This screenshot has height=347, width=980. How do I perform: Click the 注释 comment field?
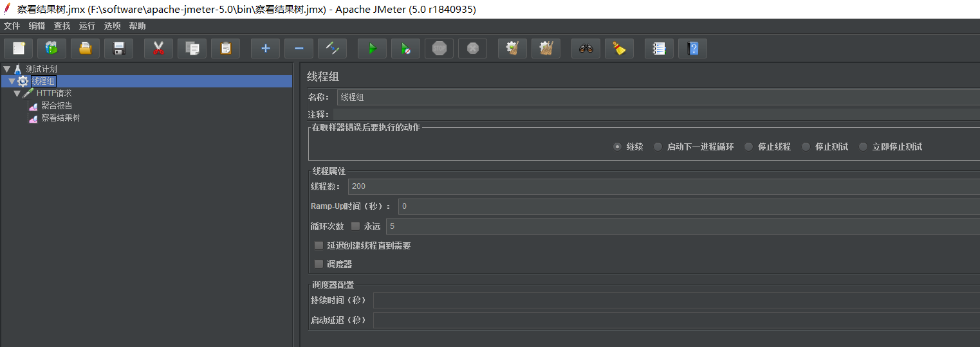[656, 114]
